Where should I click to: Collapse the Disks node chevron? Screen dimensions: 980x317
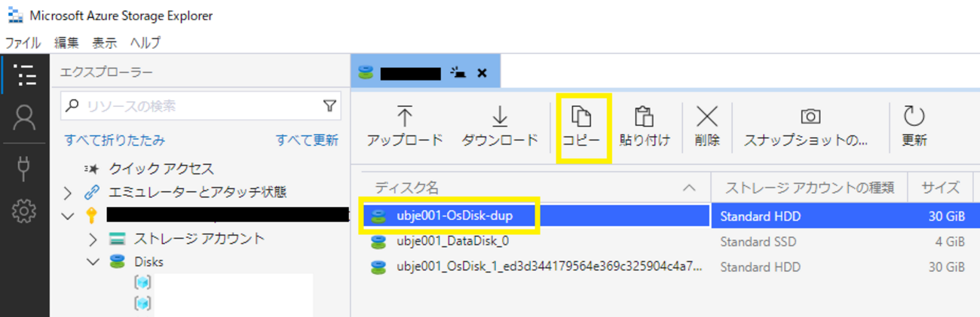coord(93,262)
